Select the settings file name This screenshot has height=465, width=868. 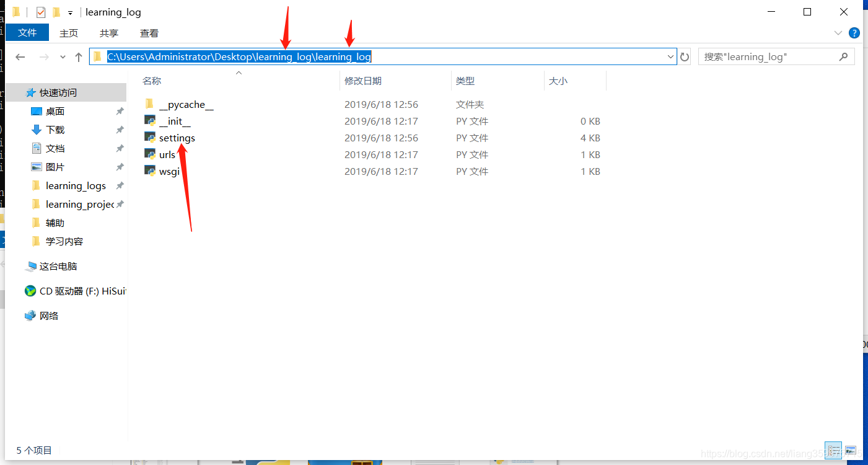[177, 138]
